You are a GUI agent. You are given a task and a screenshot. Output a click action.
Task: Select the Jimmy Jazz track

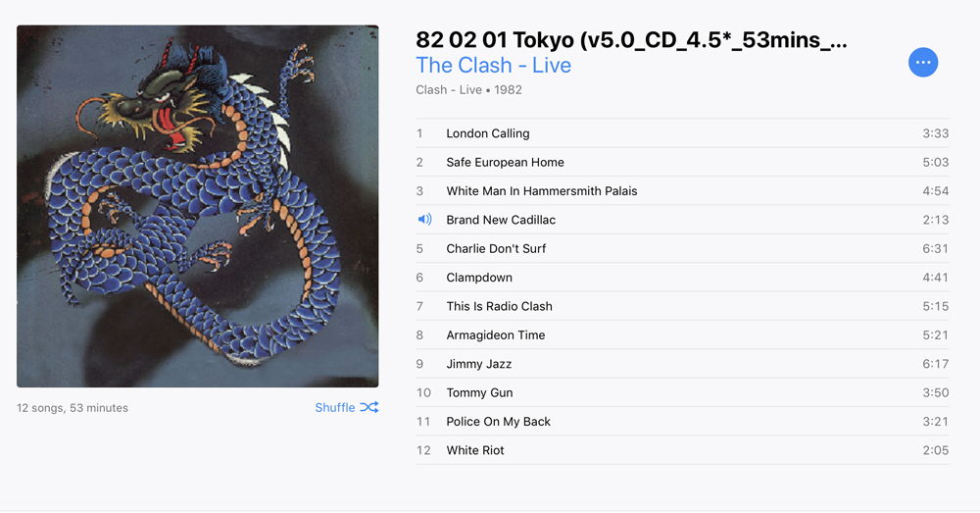pyautogui.click(x=682, y=364)
